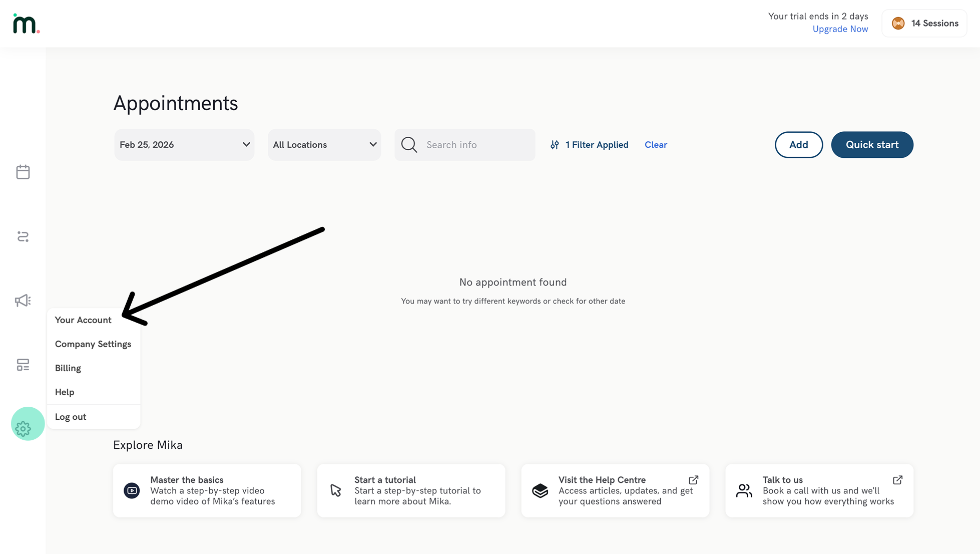
Task: Expand the All Locations dropdown
Action: tap(324, 145)
